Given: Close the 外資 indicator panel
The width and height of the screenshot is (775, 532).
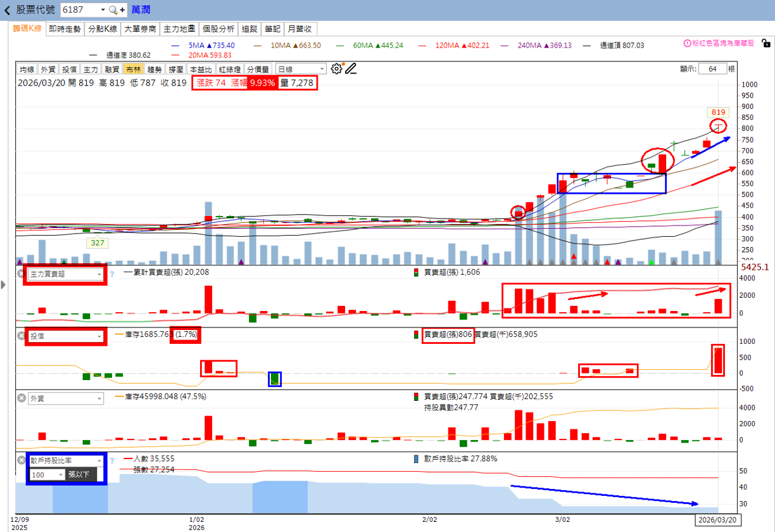Looking at the screenshot, I should pyautogui.click(x=21, y=398).
